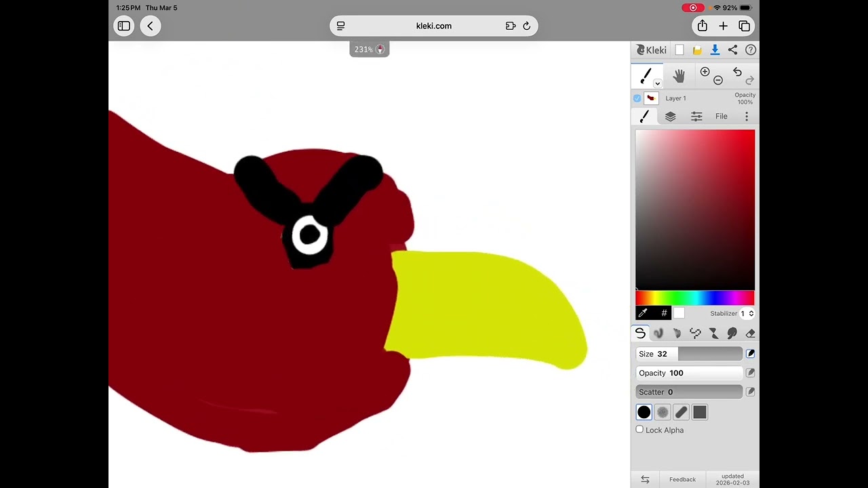The height and width of the screenshot is (488, 868).
Task: Open the help question mark
Action: click(751, 50)
